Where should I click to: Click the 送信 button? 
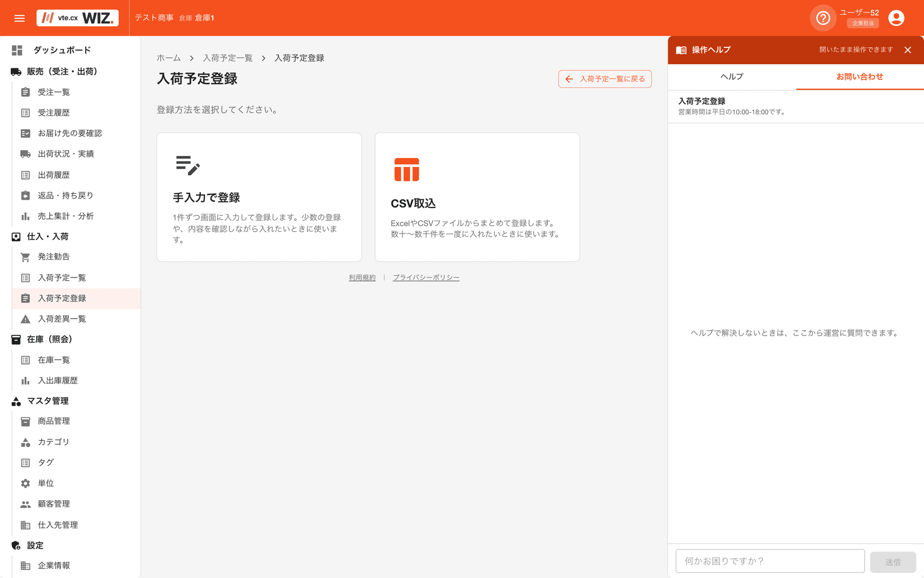tap(893, 562)
